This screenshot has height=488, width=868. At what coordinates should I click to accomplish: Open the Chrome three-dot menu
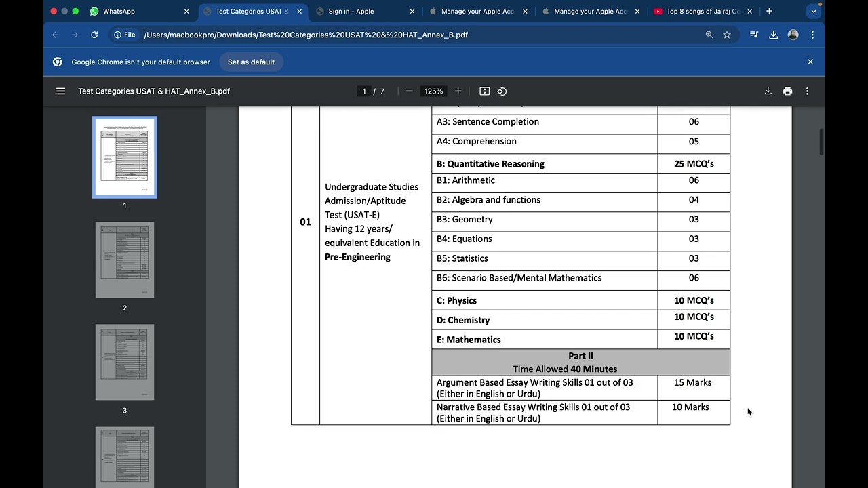(x=812, y=35)
